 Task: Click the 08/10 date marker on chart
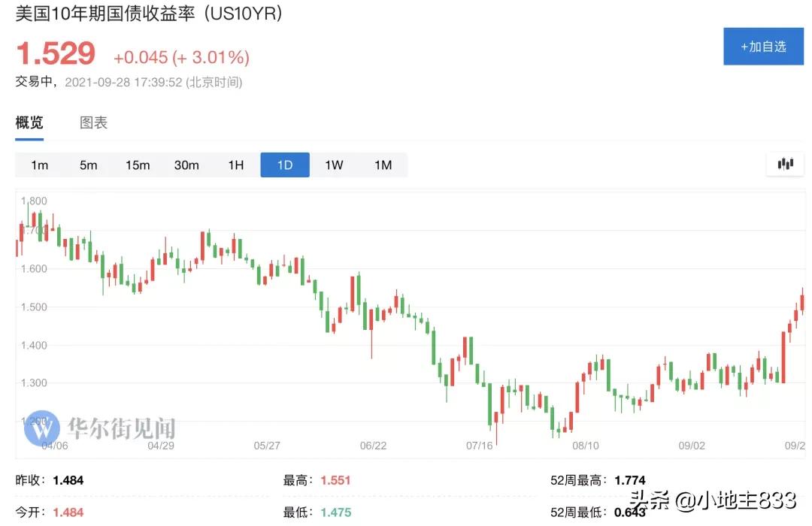click(586, 446)
